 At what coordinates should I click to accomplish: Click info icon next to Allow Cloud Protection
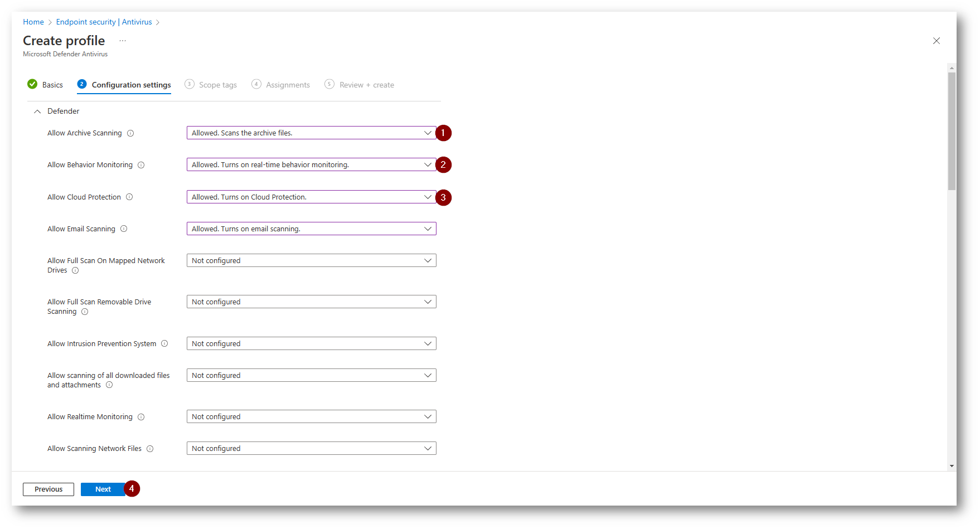point(129,197)
